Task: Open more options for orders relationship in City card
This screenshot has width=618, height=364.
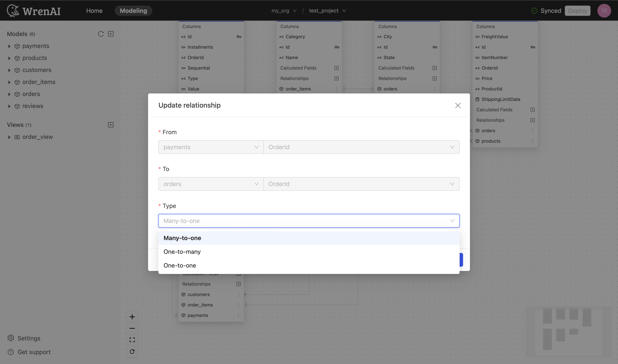Action: 435,89
